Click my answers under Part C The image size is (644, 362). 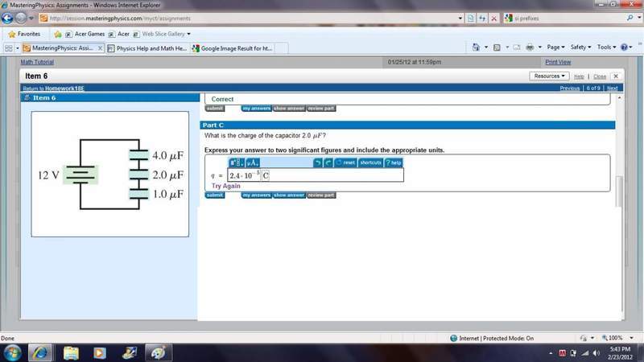click(256, 195)
